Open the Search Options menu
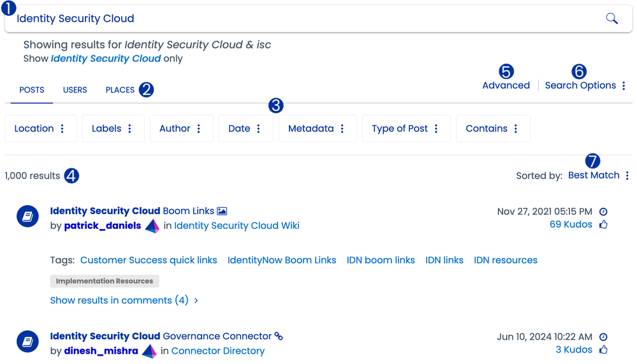637x364 pixels. click(x=585, y=85)
